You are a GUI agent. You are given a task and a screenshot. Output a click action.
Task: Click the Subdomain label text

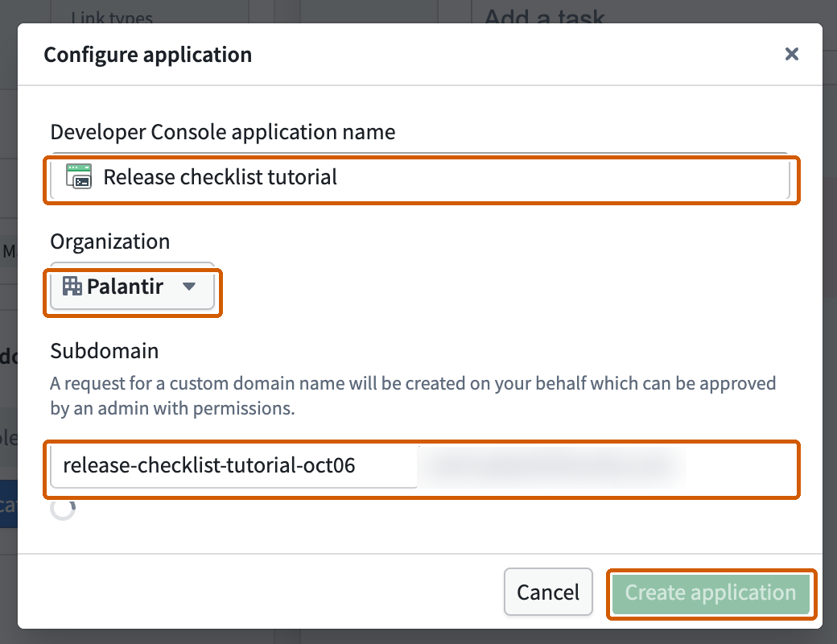pos(105,351)
